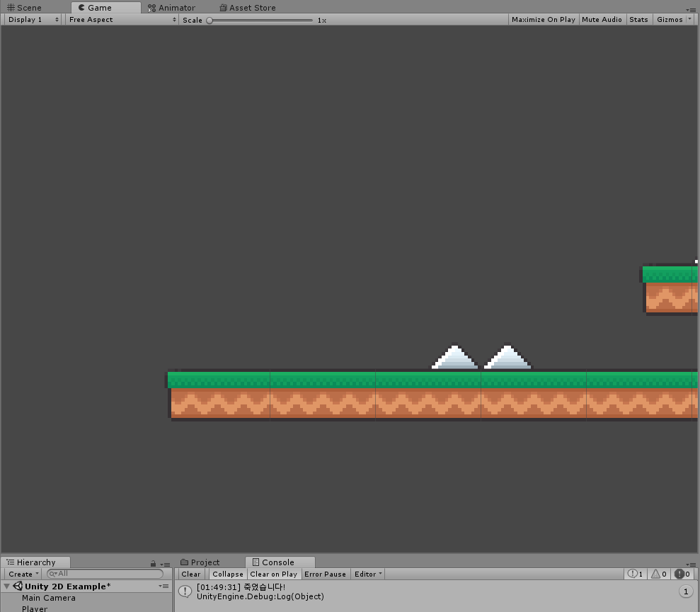This screenshot has width=700, height=612.
Task: Click the Console Clear button
Action: [x=190, y=574]
